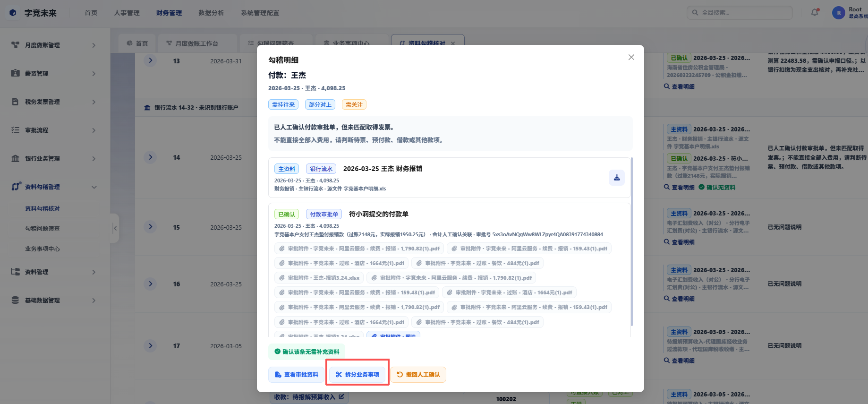Click the 审批流程 sidebar icon
The width and height of the screenshot is (868, 404).
15,130
